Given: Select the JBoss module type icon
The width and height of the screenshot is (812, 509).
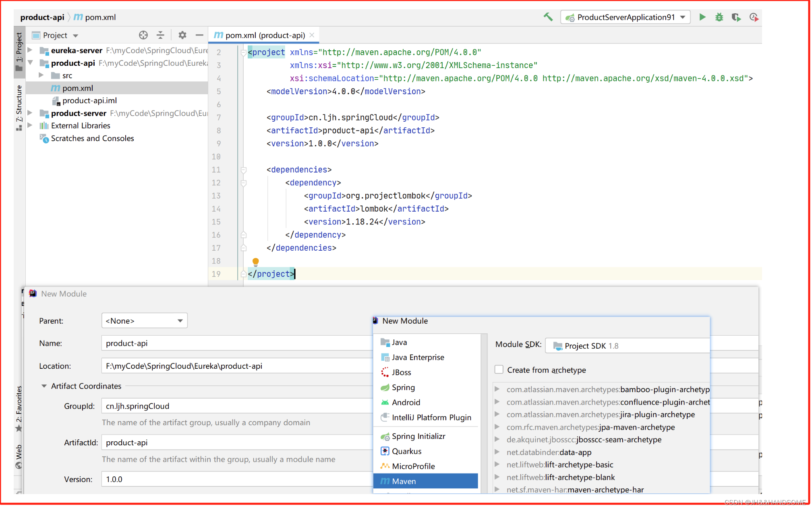Looking at the screenshot, I should [x=385, y=372].
